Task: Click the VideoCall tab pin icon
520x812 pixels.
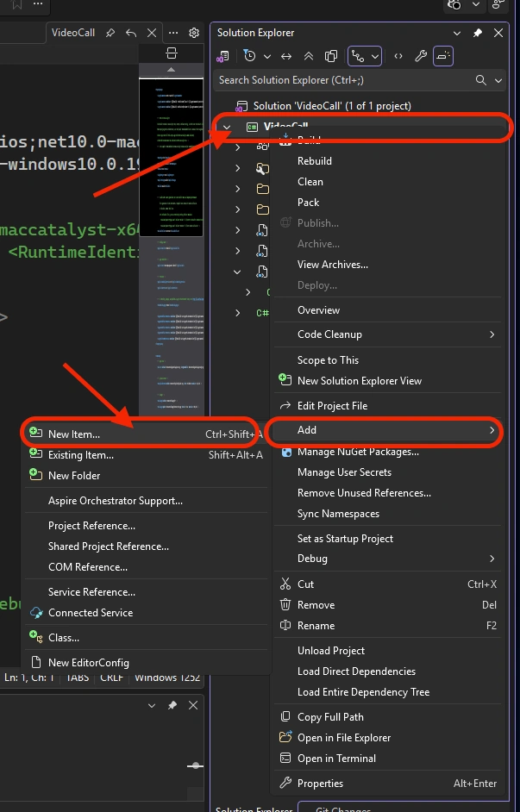Action: pos(110,33)
